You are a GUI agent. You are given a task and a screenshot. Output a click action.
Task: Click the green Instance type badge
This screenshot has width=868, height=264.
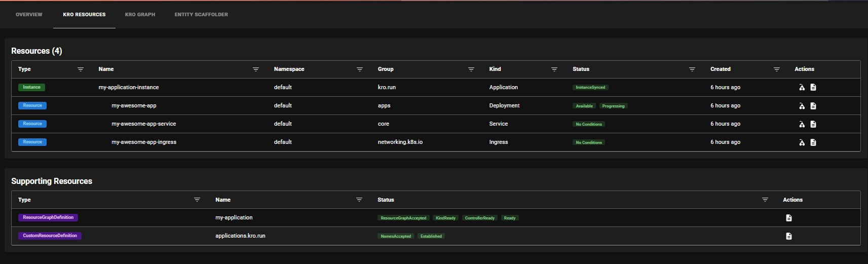pyautogui.click(x=31, y=88)
